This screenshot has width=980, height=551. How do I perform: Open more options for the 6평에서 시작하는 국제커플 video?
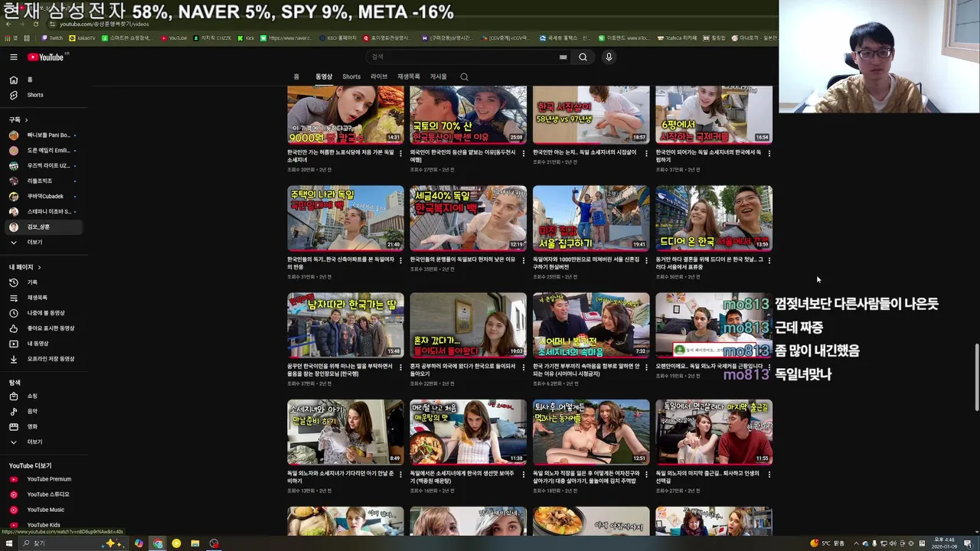coord(769,153)
